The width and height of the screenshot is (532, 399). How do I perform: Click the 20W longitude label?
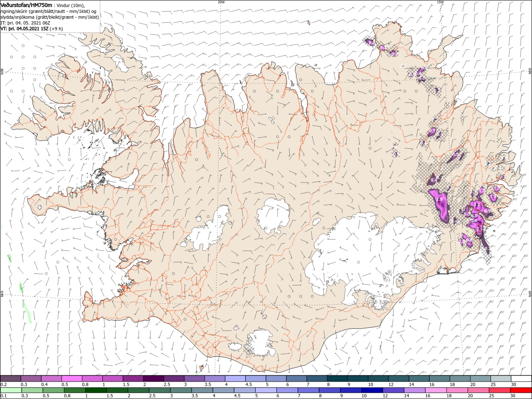(x=221, y=2)
